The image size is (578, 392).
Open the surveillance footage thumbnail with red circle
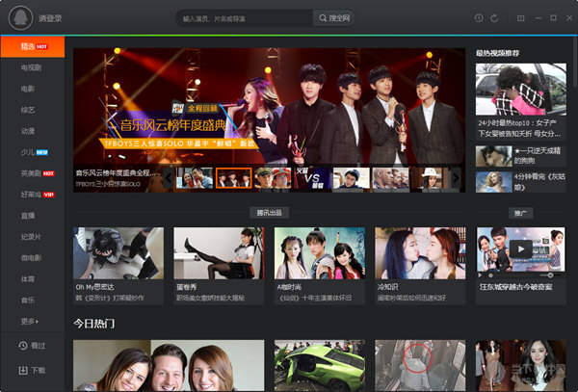click(x=420, y=365)
